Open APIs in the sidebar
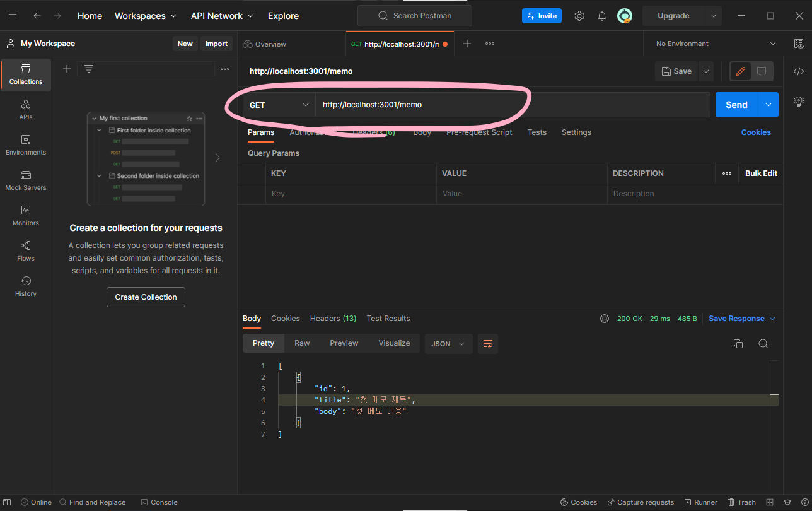Screen dimensions: 812x511 click(x=26, y=110)
